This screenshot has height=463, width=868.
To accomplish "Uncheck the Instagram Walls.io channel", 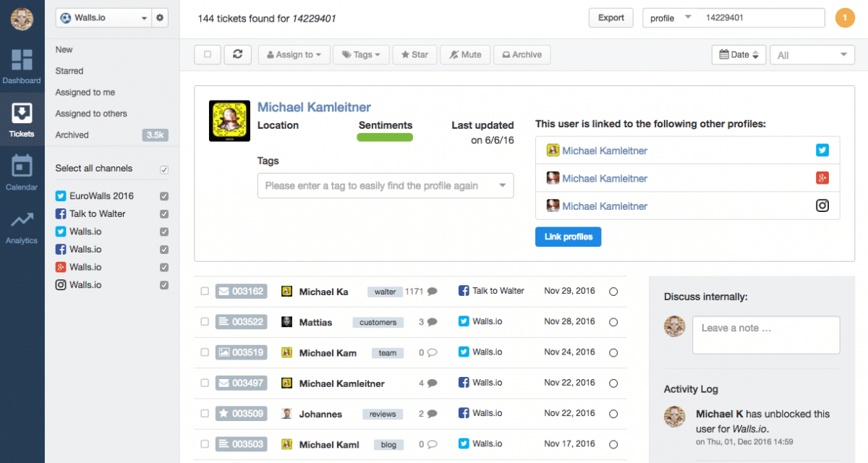I will [164, 285].
